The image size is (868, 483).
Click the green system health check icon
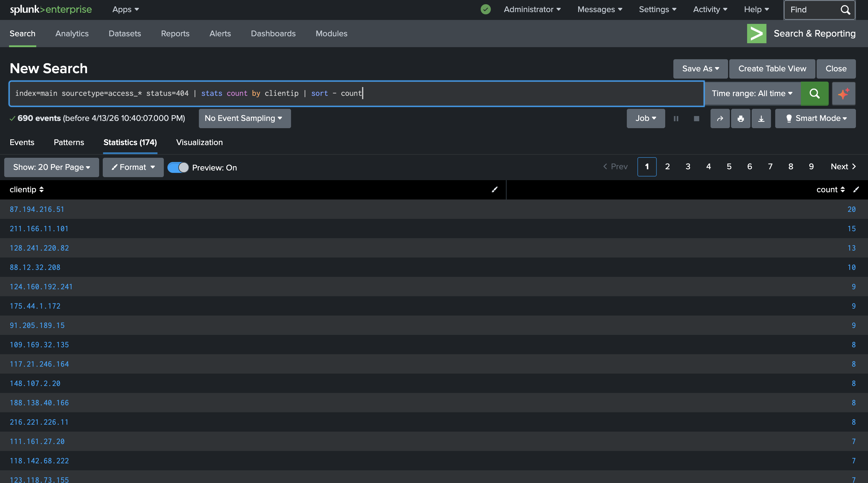click(485, 9)
